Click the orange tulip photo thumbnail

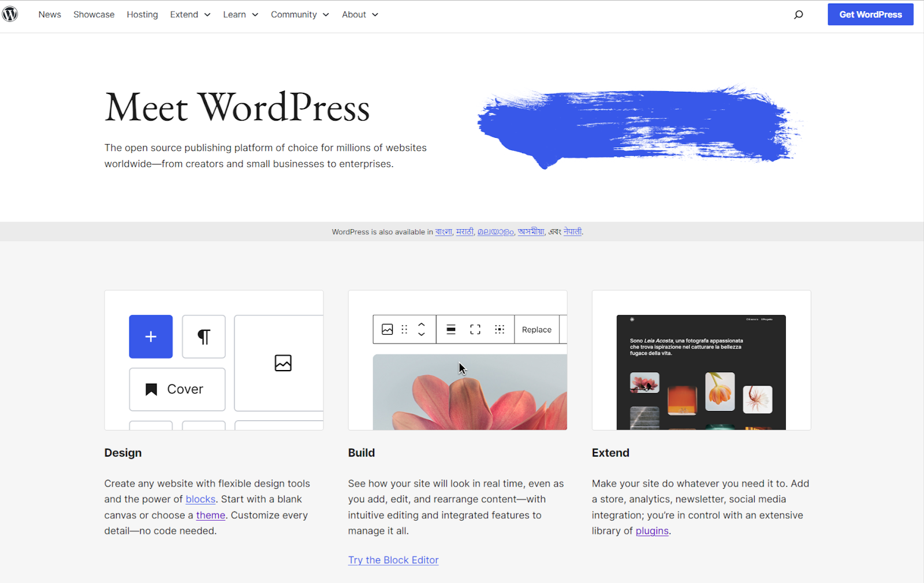click(x=720, y=391)
